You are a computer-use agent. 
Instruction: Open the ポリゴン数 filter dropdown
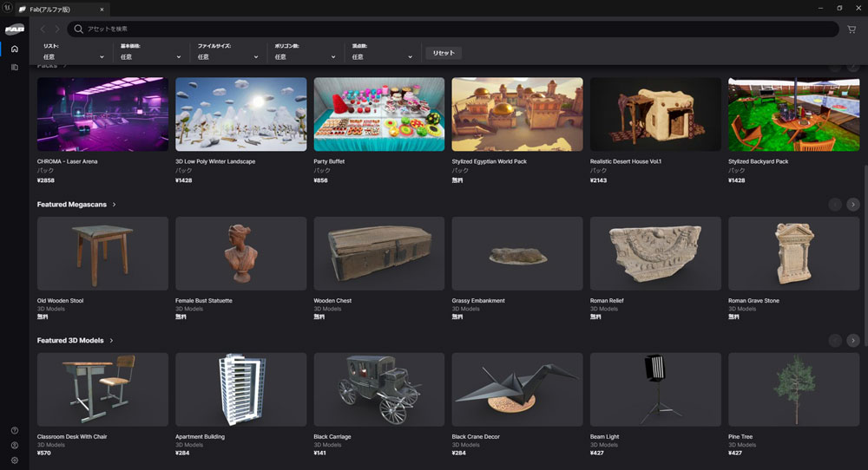[305, 57]
